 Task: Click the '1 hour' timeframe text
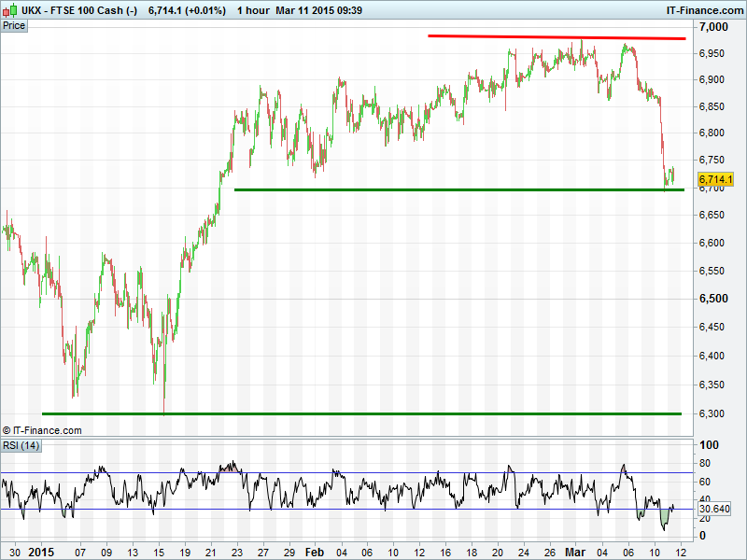[x=253, y=10]
